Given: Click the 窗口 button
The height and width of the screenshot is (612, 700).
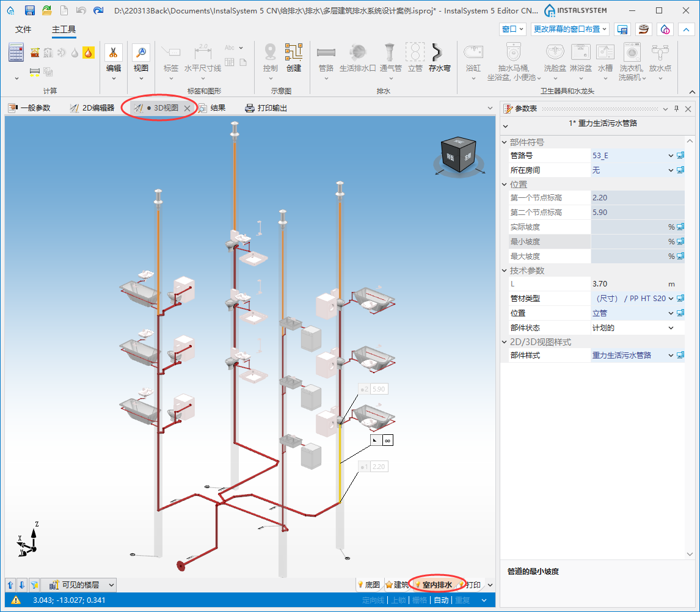Looking at the screenshot, I should pos(512,29).
